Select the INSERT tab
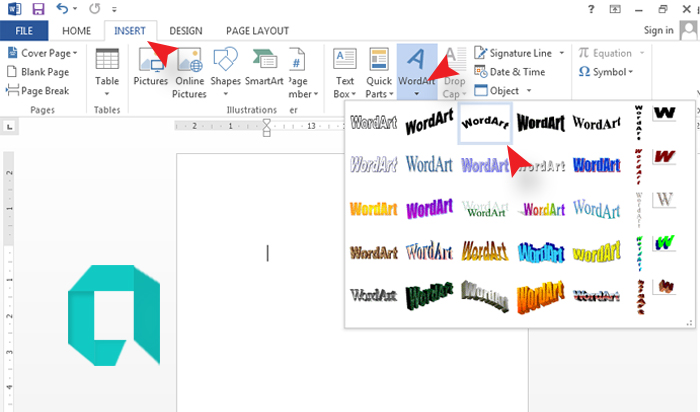Image resolution: width=700 pixels, height=412 pixels. pyautogui.click(x=130, y=31)
